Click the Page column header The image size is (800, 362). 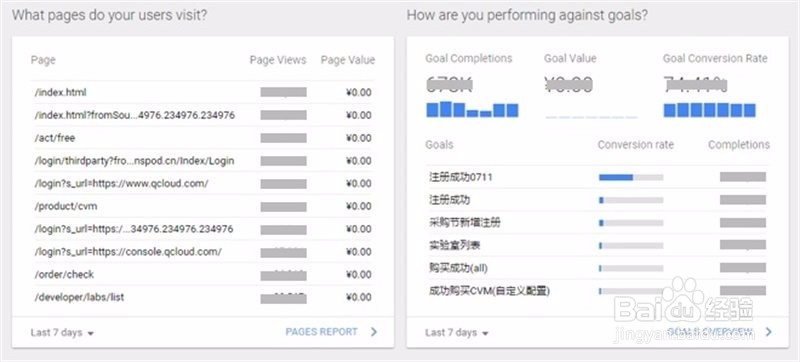point(43,60)
